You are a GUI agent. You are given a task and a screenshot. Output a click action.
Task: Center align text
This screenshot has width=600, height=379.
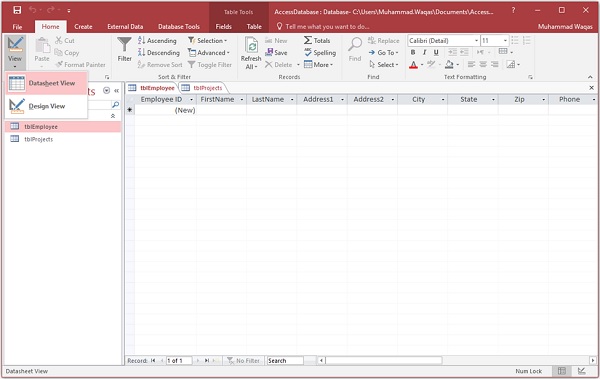click(483, 64)
